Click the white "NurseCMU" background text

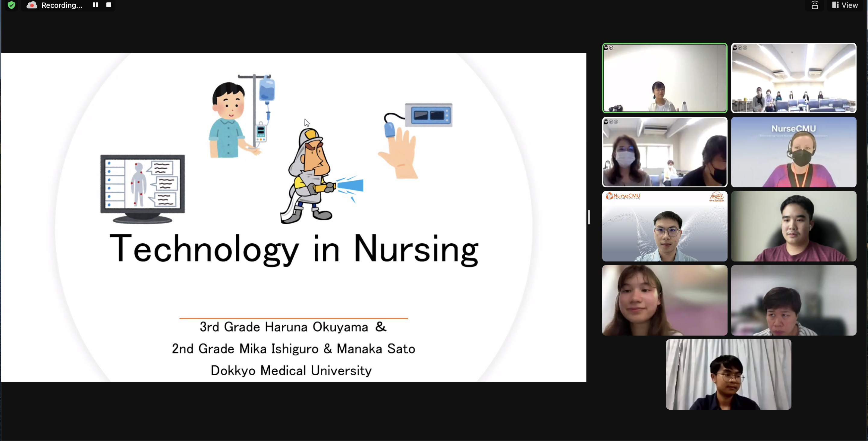point(794,129)
